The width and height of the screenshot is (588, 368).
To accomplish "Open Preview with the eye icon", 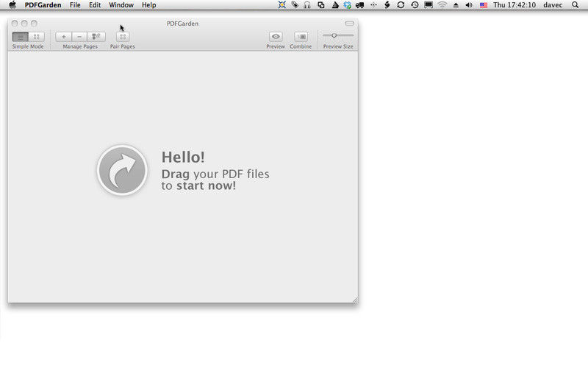I will [x=276, y=37].
